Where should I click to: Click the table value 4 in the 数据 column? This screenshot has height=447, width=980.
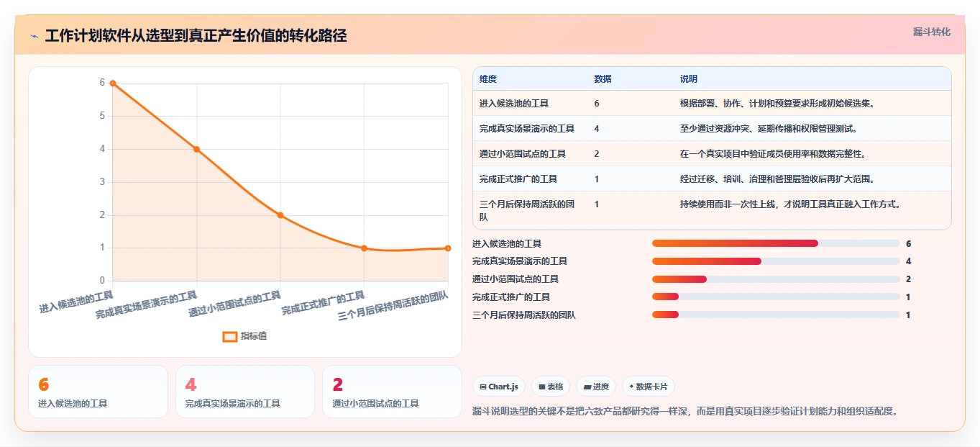(x=597, y=129)
